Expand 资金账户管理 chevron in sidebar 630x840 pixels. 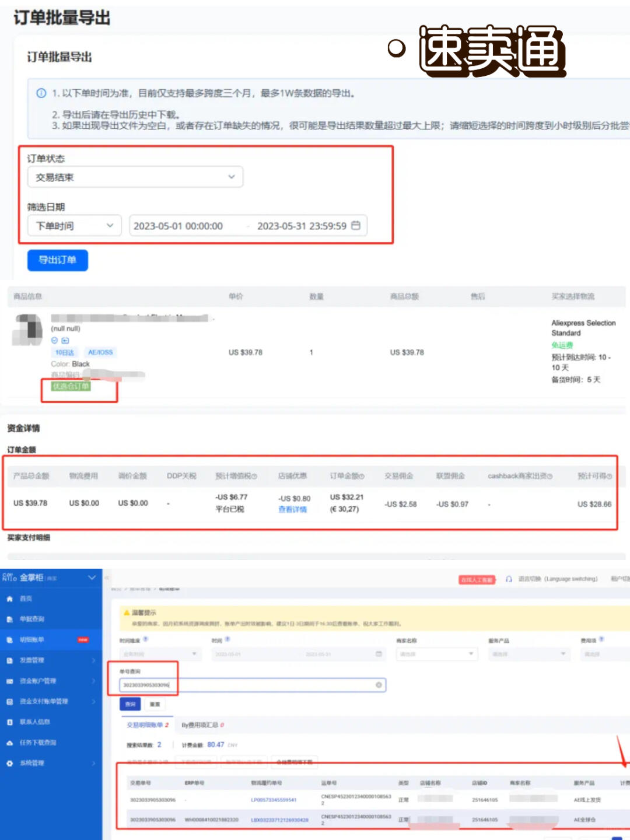click(94, 681)
